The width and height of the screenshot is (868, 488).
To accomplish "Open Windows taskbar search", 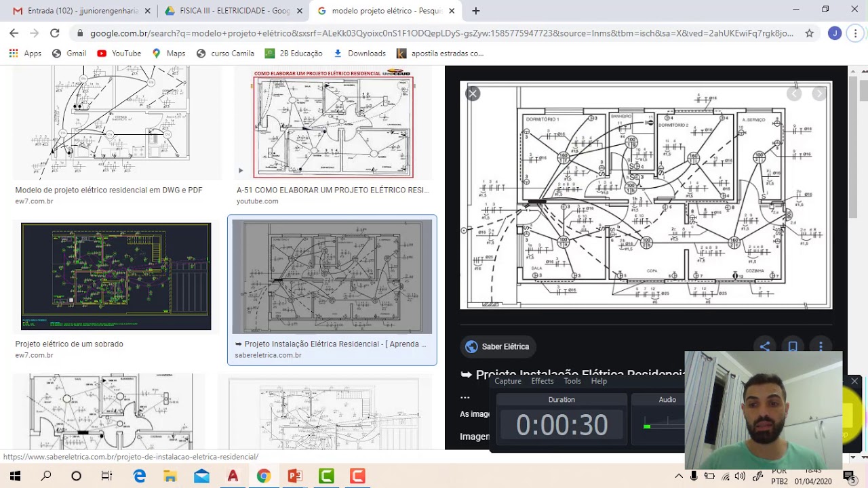I will (x=46, y=476).
